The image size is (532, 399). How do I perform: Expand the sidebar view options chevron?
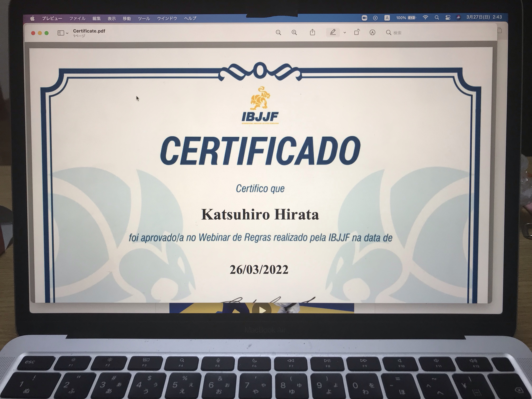point(67,33)
